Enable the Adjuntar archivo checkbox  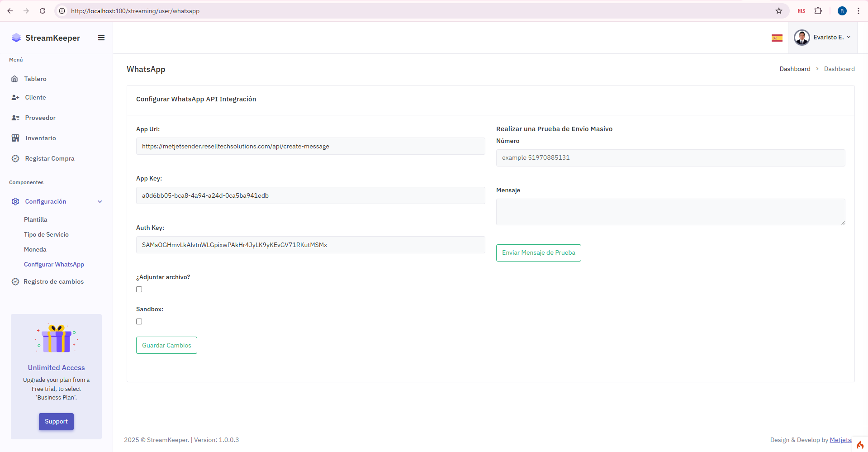(x=139, y=290)
